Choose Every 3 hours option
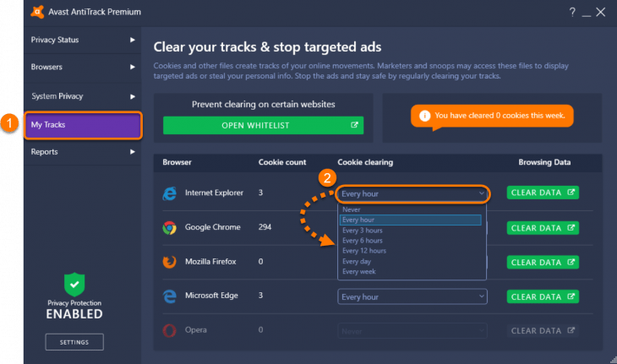 [x=410, y=231]
